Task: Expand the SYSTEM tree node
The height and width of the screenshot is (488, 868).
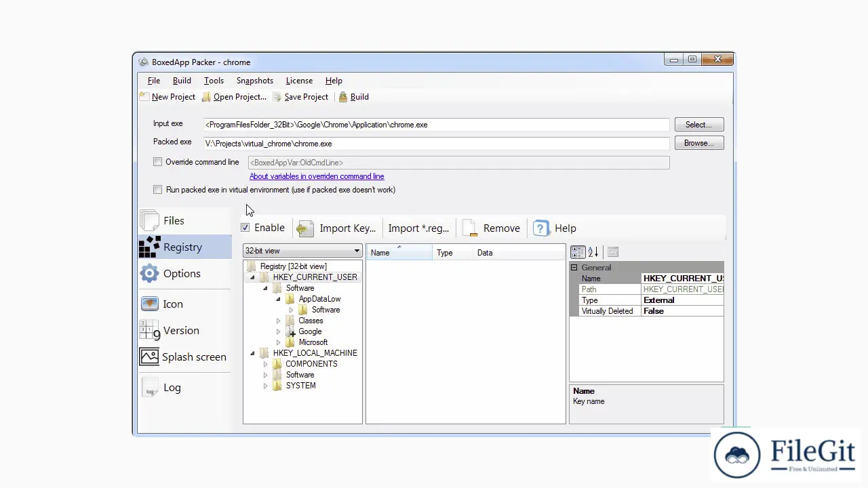Action: pyautogui.click(x=265, y=386)
